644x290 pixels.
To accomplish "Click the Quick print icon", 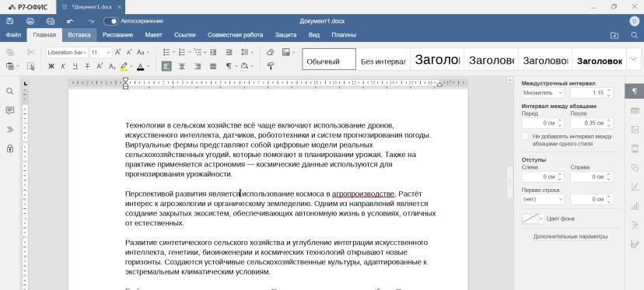I will point(51,21).
